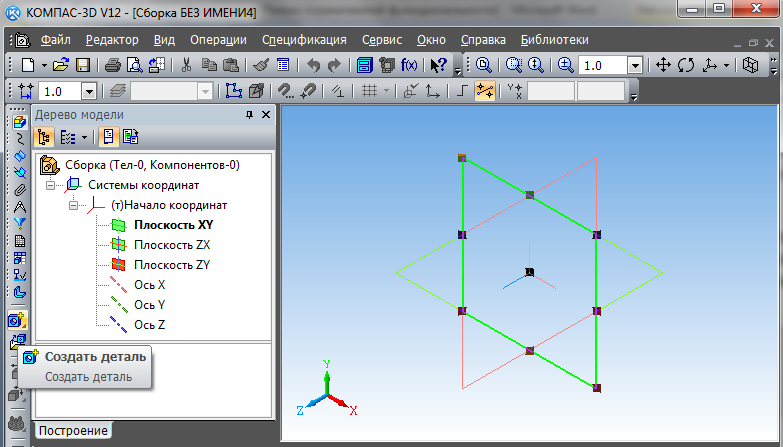This screenshot has height=447, width=783.
Task: Toggle the highlighted snap points button
Action: (485, 91)
